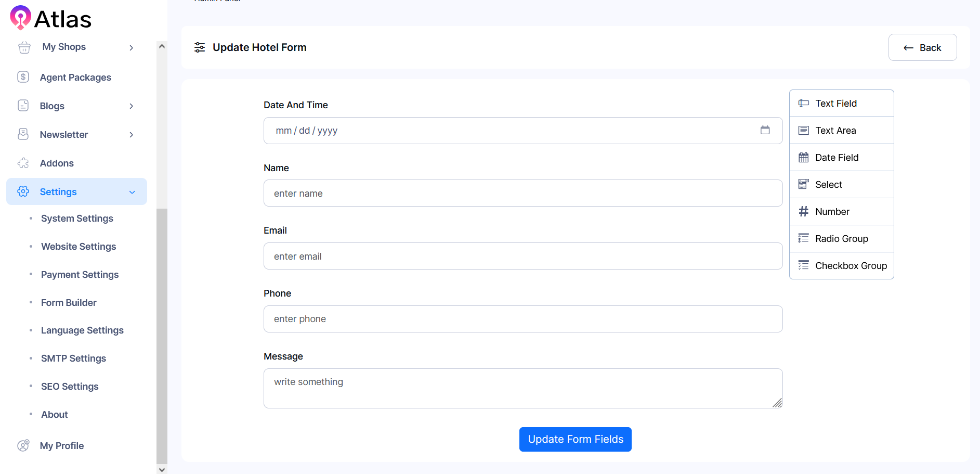
Task: Focus the Email input field
Action: [x=523, y=256]
